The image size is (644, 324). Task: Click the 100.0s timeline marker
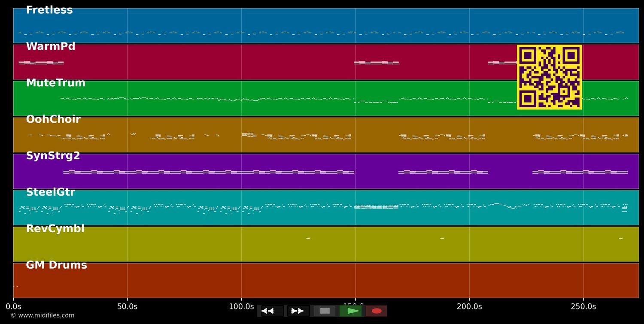pos(241,307)
